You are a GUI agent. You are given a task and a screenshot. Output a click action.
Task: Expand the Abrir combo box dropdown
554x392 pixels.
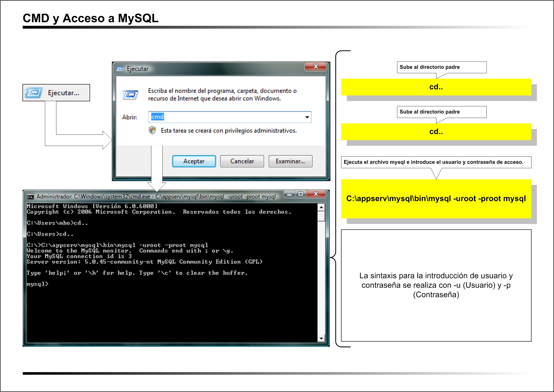(307, 117)
